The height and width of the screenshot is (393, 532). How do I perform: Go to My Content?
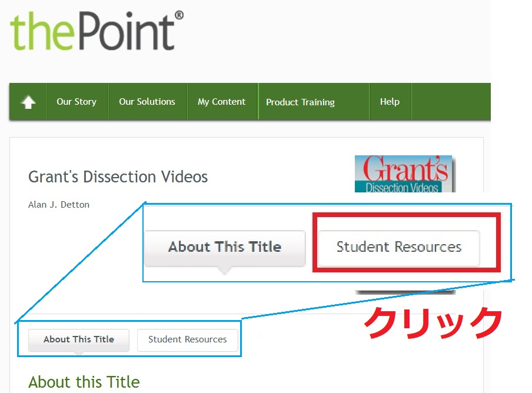point(221,102)
